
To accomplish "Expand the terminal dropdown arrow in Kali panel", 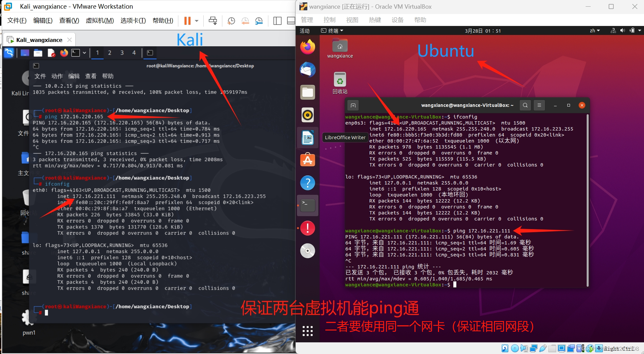I will click(85, 53).
